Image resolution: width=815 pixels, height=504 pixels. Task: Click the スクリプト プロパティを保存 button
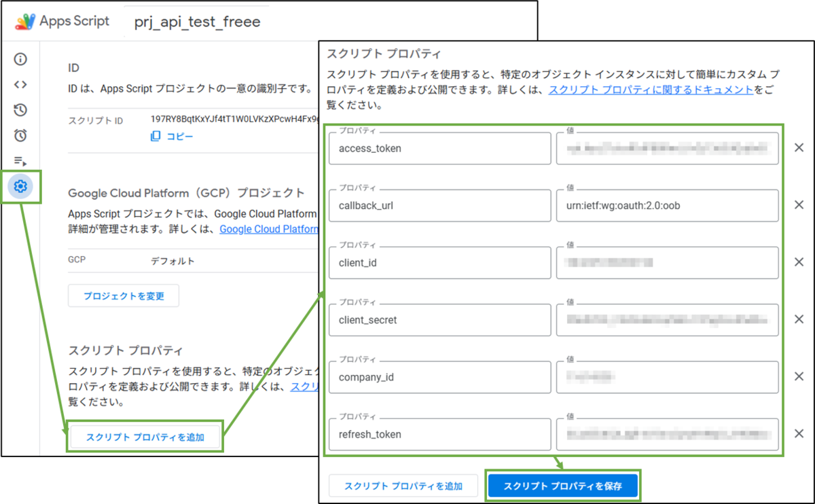[563, 486]
